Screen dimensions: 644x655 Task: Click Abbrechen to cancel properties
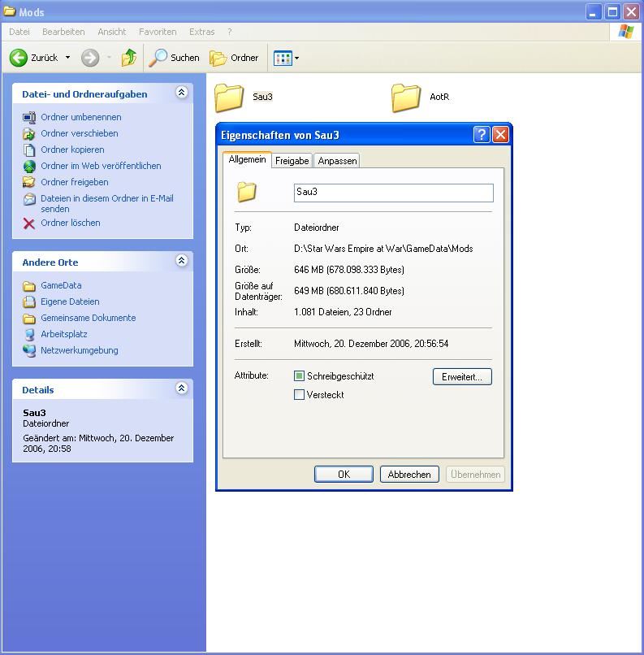click(409, 475)
